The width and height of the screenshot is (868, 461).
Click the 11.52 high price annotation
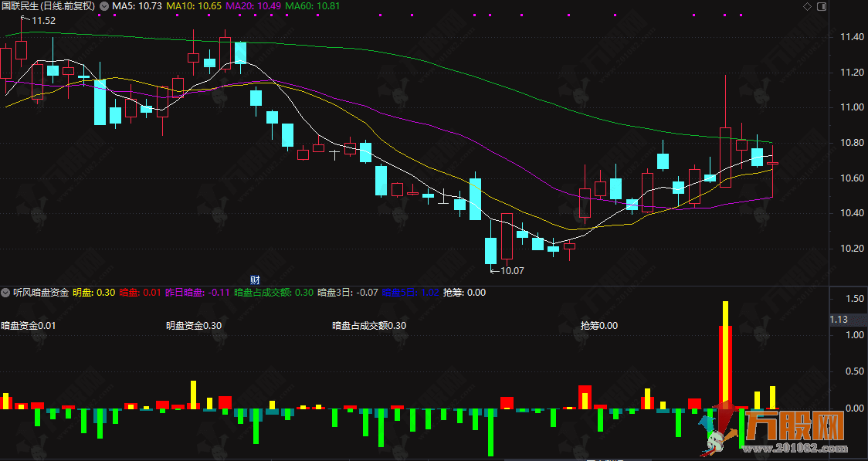coord(42,20)
